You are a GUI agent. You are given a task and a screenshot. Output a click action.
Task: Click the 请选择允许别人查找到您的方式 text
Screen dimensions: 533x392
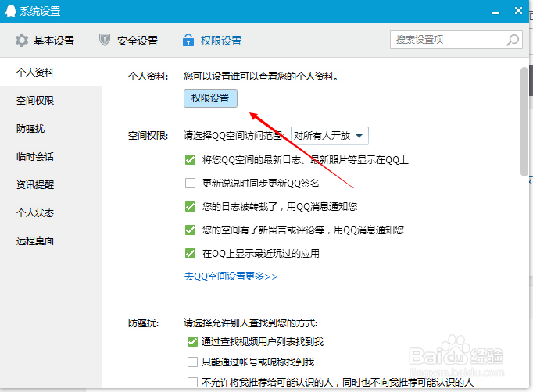pos(251,323)
